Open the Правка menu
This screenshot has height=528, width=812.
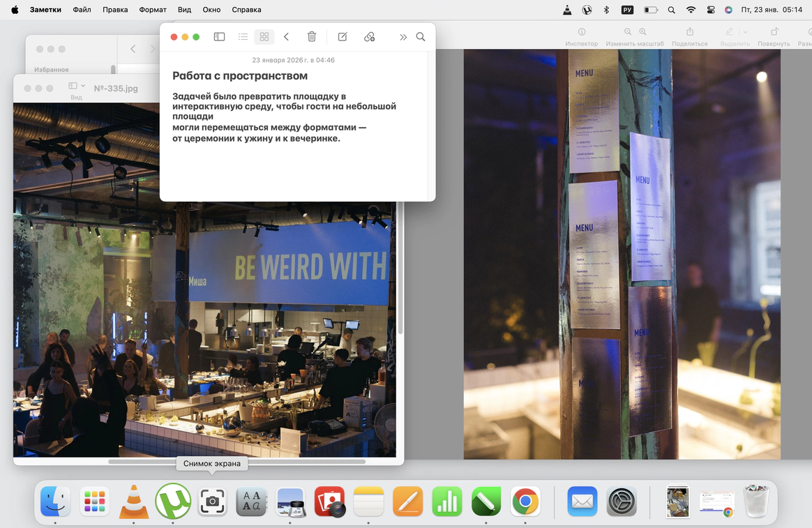[x=115, y=10]
